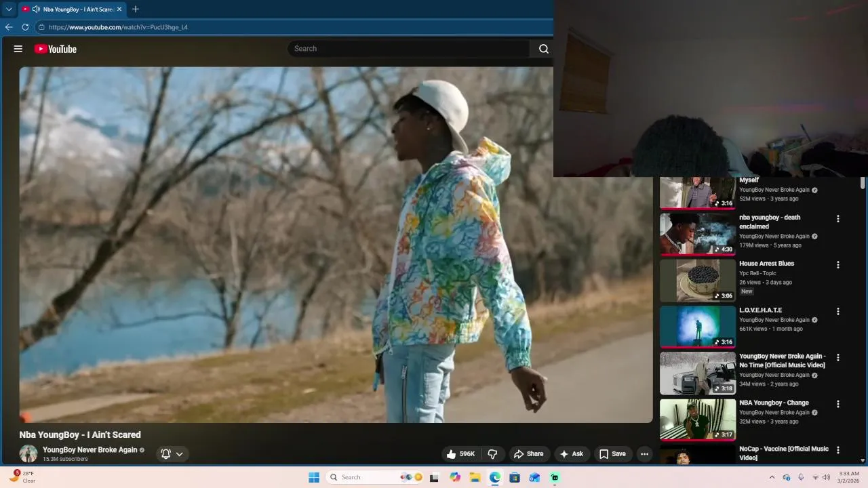868x488 pixels.
Task: Open options for 'NoCap - Vaccine' video
Action: [x=838, y=450]
